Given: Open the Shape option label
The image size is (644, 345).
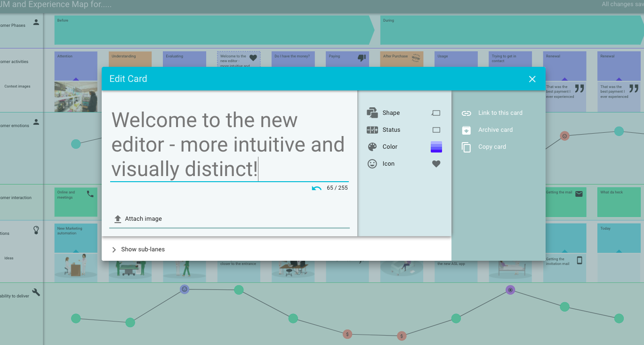Looking at the screenshot, I should 391,113.
